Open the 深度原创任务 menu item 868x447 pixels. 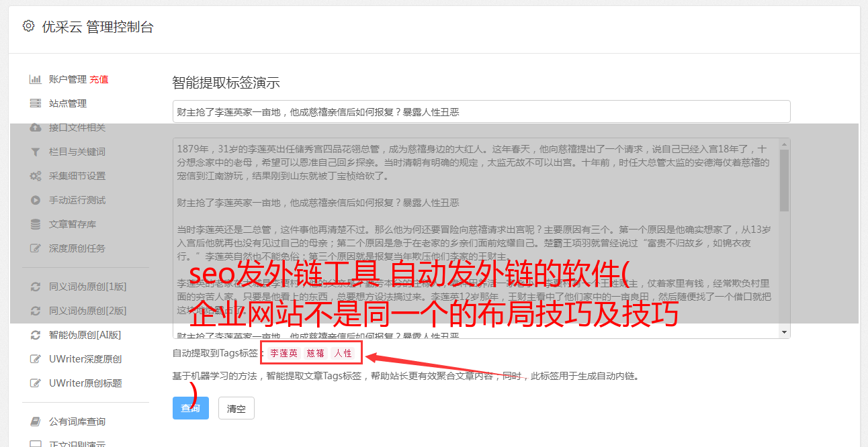click(77, 248)
